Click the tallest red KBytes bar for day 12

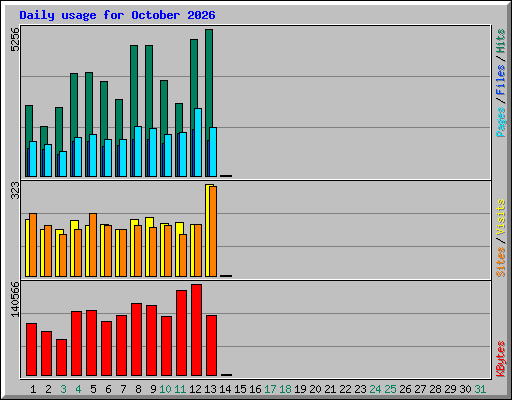click(196, 330)
